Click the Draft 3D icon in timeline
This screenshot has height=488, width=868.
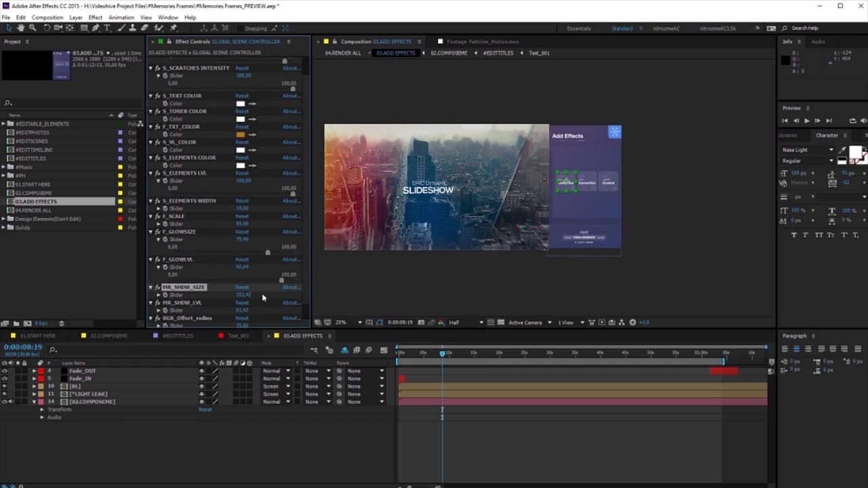(330, 350)
